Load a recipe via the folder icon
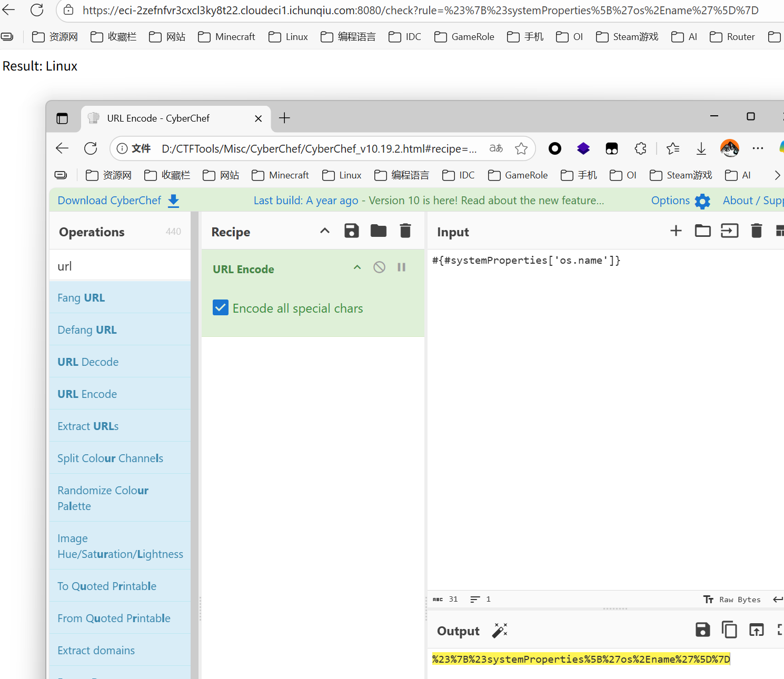The image size is (784, 679). tap(378, 231)
